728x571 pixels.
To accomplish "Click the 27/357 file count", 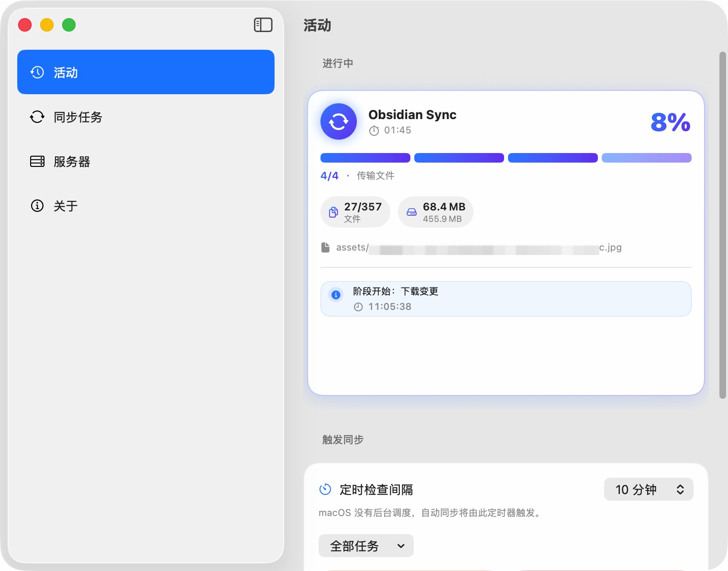I will (363, 207).
